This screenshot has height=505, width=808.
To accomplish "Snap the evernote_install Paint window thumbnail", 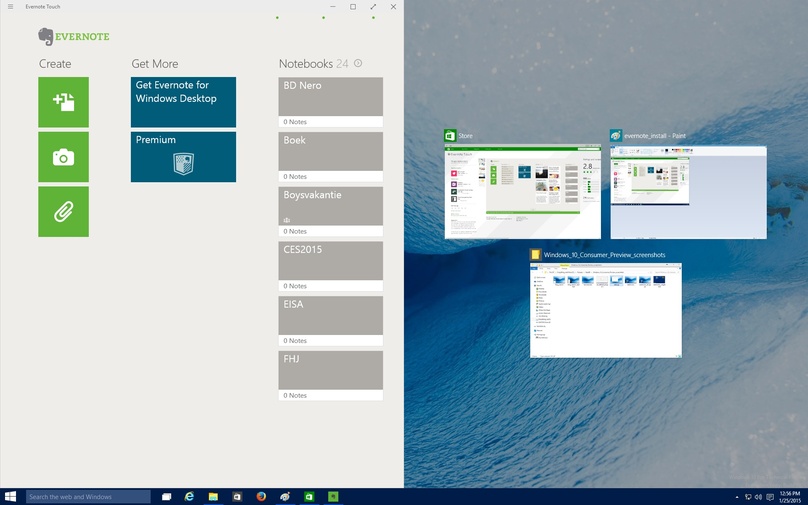I will (688, 192).
